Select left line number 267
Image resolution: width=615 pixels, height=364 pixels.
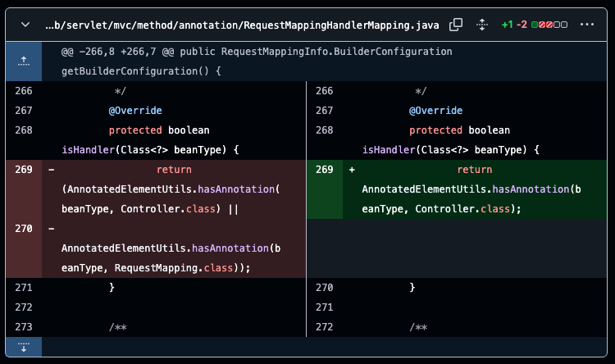coord(24,111)
